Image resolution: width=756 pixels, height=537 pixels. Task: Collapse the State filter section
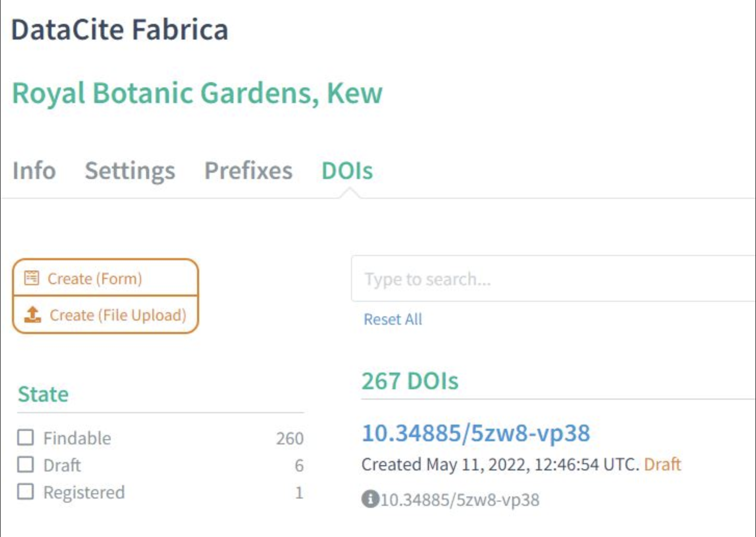(x=43, y=394)
